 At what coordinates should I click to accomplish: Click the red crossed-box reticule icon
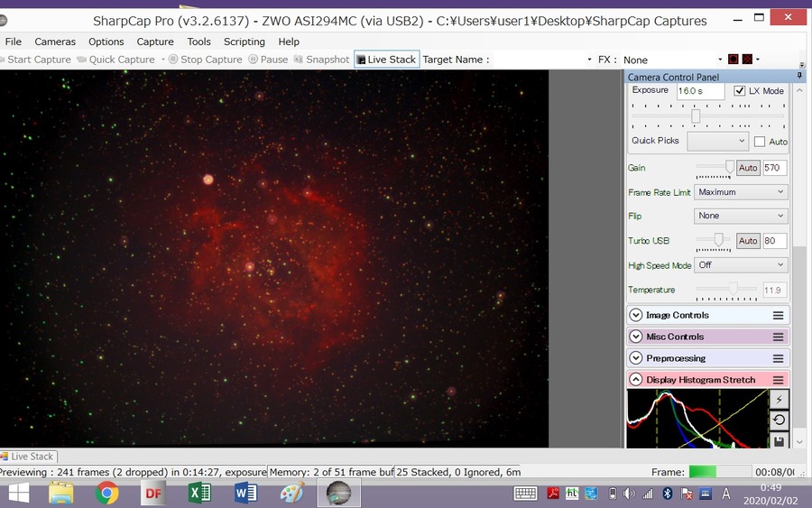(x=747, y=60)
